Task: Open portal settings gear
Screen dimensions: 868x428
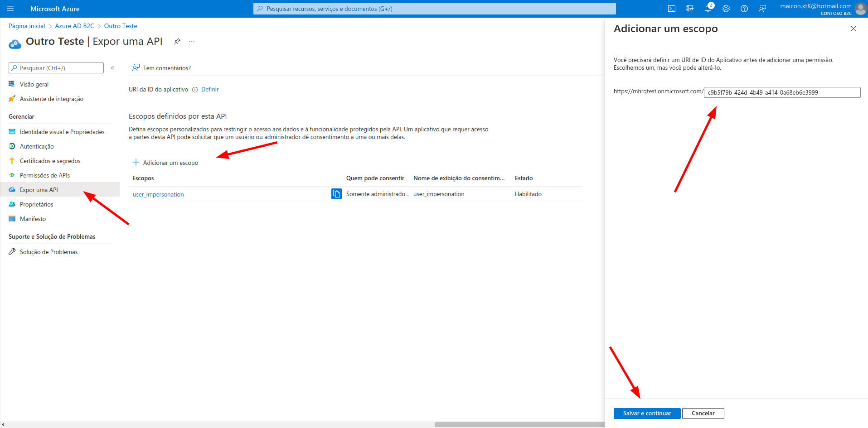Action: 726,9
